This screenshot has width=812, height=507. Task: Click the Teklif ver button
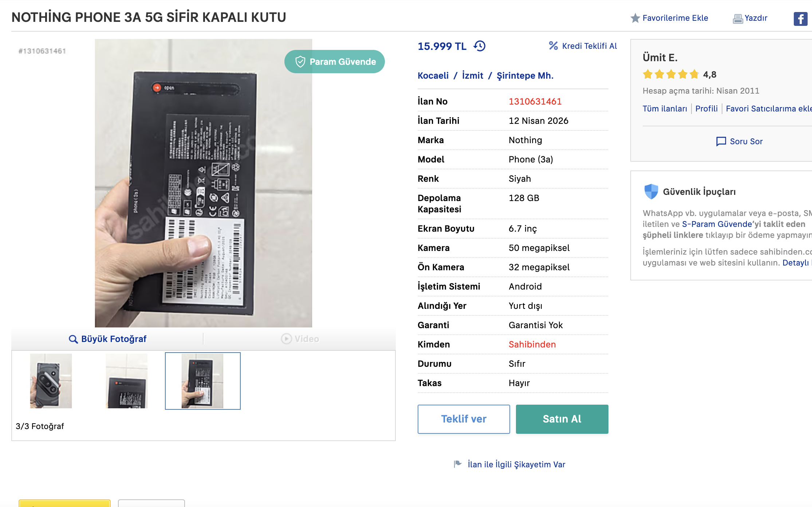(x=464, y=419)
